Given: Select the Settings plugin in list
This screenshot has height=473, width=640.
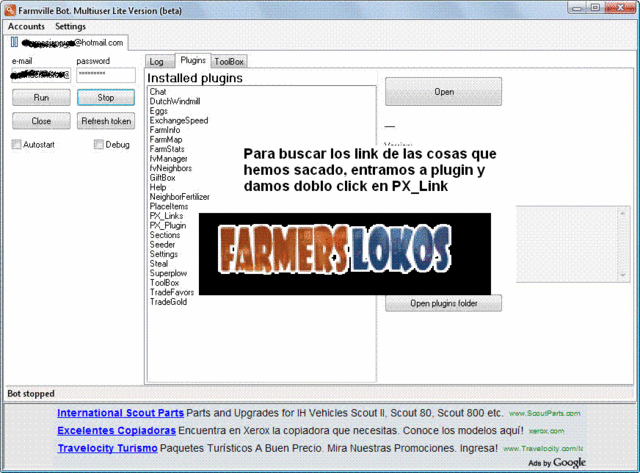Looking at the screenshot, I should [164, 254].
